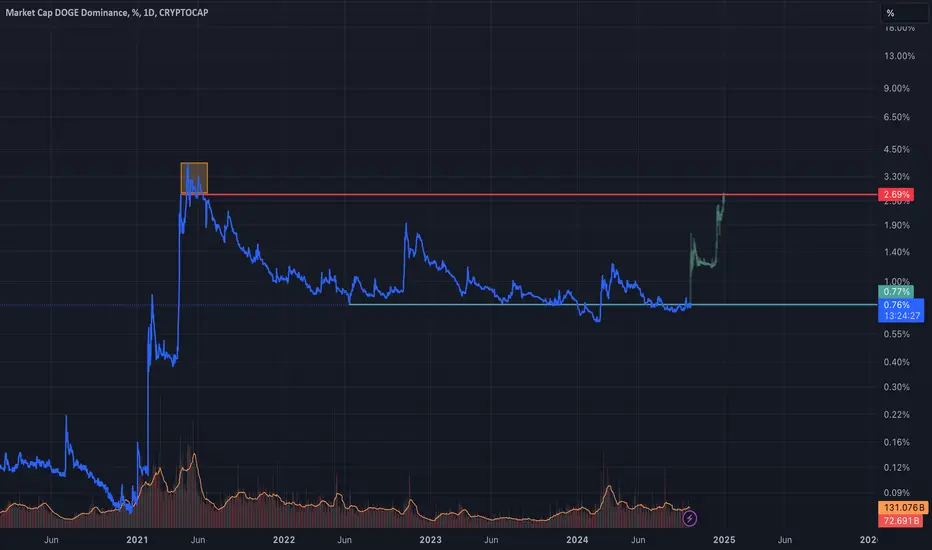
Task: Click the 2023 label on the time axis
Action: click(430, 540)
